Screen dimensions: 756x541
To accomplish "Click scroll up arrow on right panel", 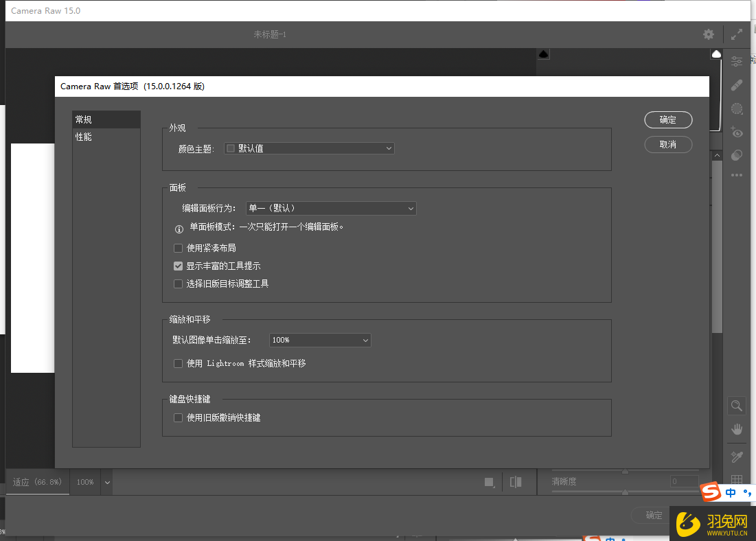I will tap(717, 155).
